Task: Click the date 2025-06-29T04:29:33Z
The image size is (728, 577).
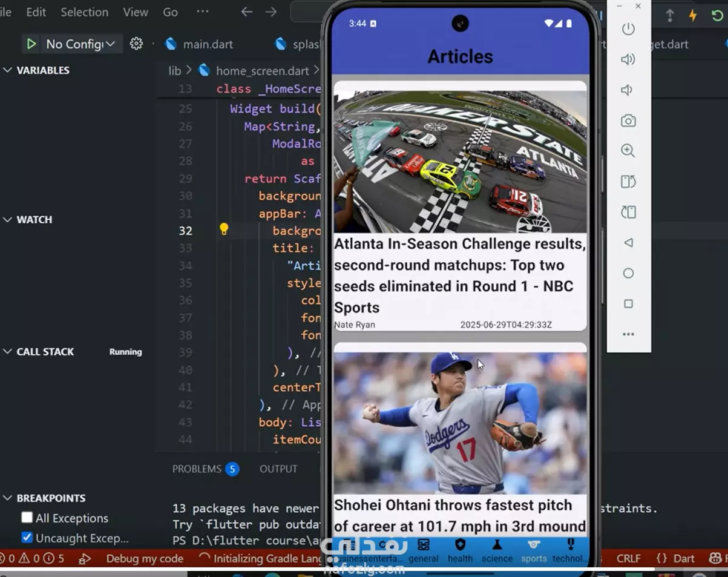Action: coord(506,325)
